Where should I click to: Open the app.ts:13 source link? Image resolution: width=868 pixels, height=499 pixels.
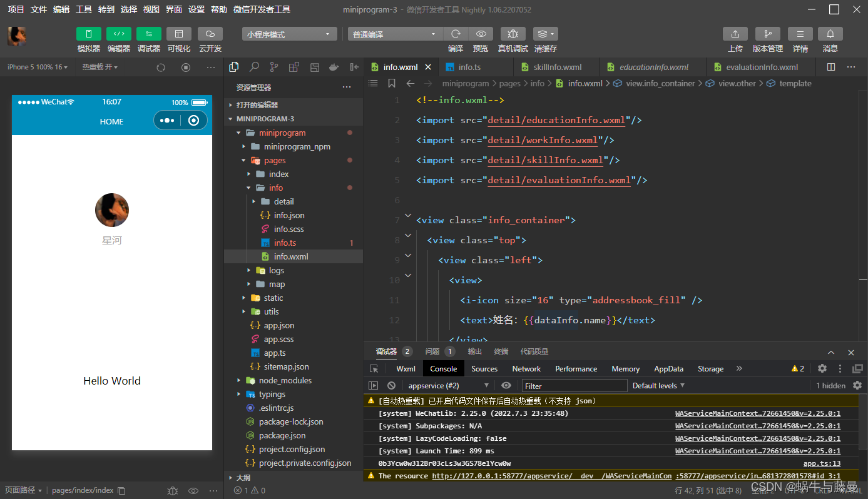[822, 463]
